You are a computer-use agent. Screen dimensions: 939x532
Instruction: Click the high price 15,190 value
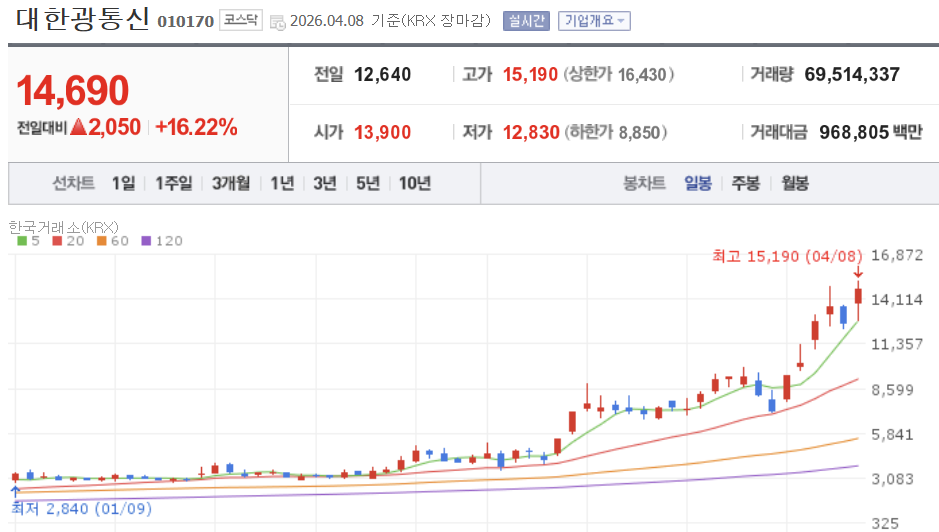(530, 74)
